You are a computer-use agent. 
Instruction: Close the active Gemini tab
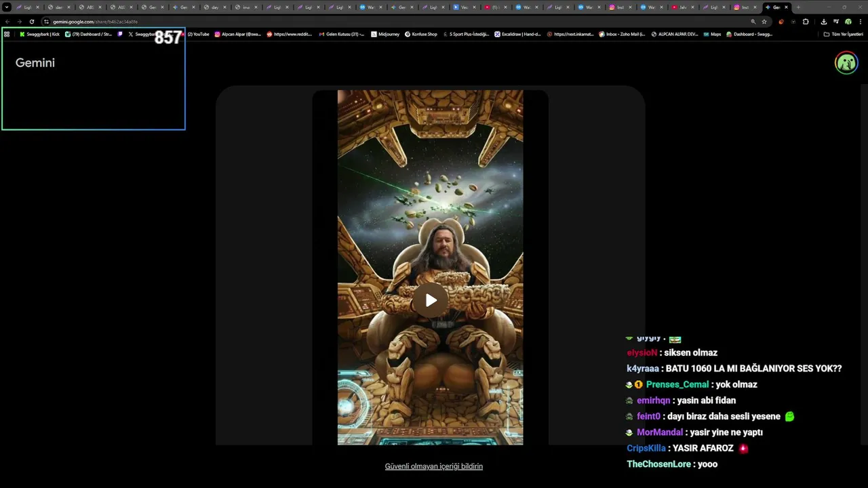(786, 7)
